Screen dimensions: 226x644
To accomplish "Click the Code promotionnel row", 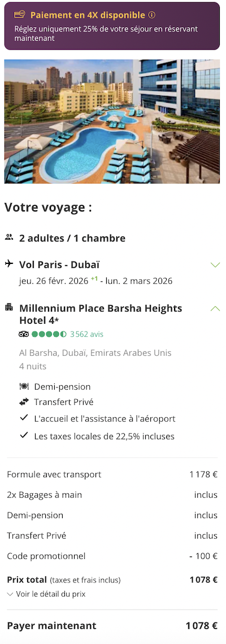I will [x=112, y=556].
